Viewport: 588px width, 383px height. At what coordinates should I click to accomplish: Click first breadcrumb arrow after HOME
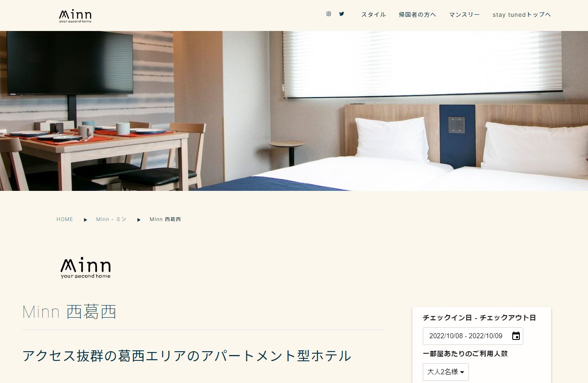pos(85,220)
